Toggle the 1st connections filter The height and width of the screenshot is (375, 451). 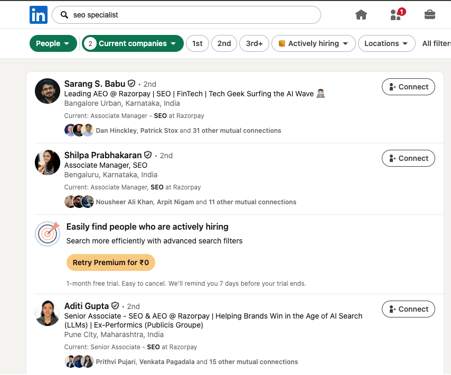click(197, 43)
